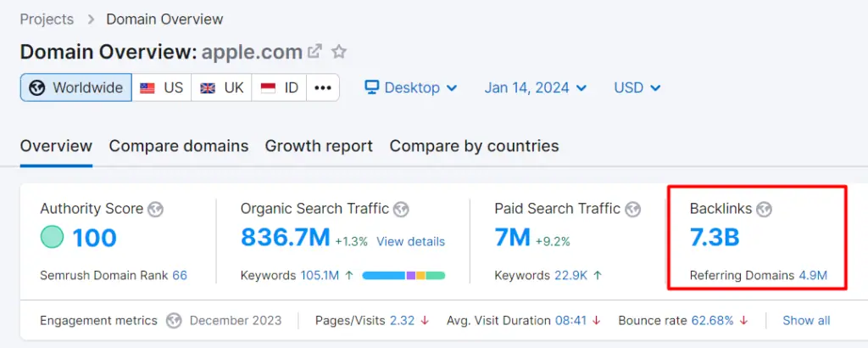The image size is (868, 348).
Task: Switch to Compare domains tab
Action: click(178, 146)
